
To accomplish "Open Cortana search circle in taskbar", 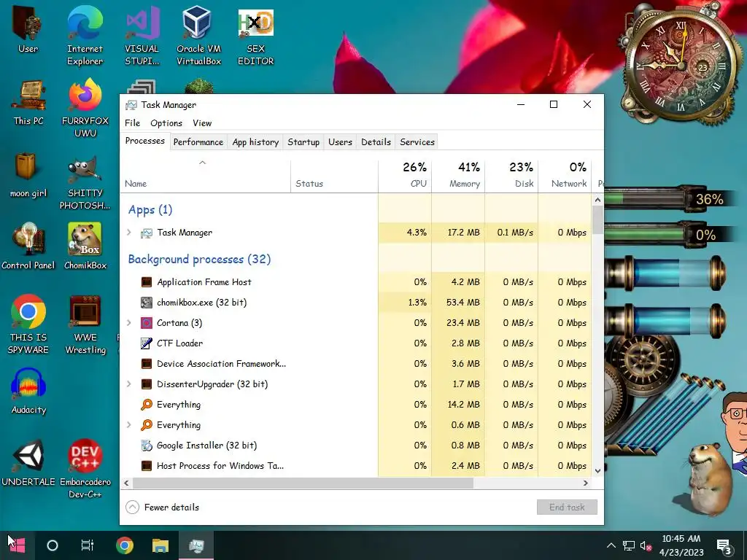I will point(53,545).
